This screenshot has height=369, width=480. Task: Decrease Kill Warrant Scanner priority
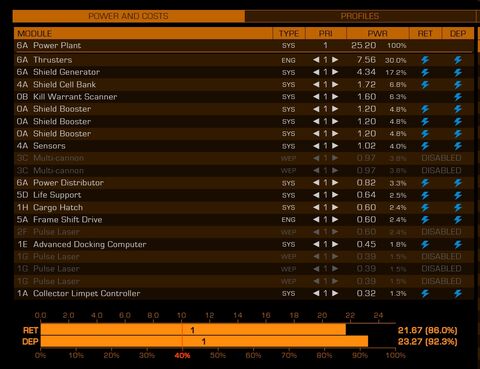316,97
